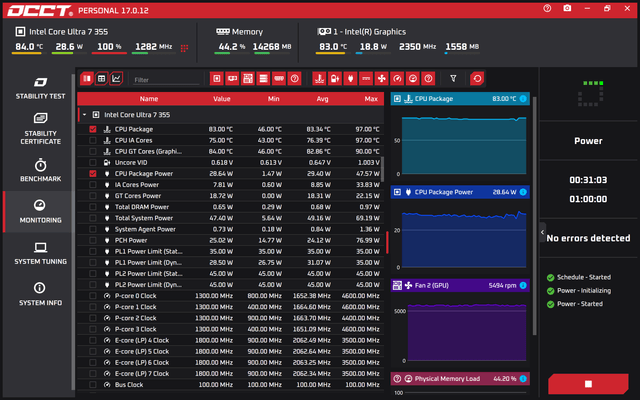Open the Stability Test section
Image resolution: width=640 pixels, height=400 pixels.
pyautogui.click(x=40, y=88)
